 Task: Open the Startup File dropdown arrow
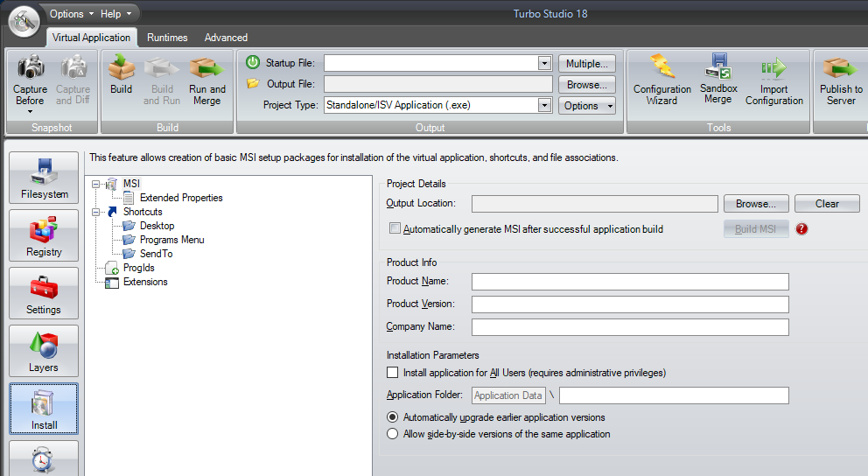pos(544,63)
